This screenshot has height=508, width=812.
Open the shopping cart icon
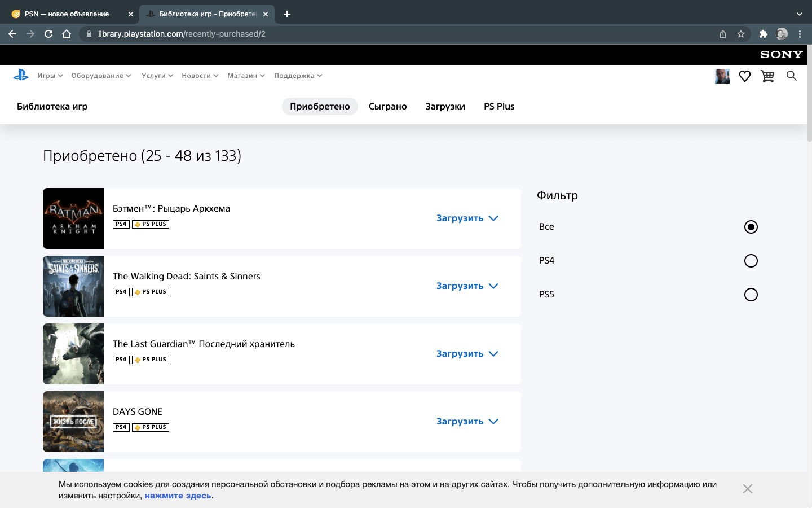[x=767, y=76]
